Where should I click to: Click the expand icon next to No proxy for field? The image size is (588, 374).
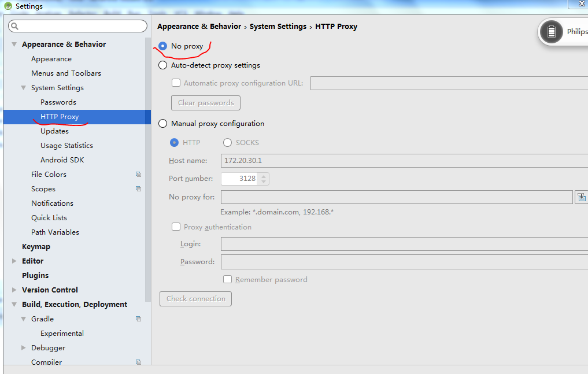click(581, 198)
